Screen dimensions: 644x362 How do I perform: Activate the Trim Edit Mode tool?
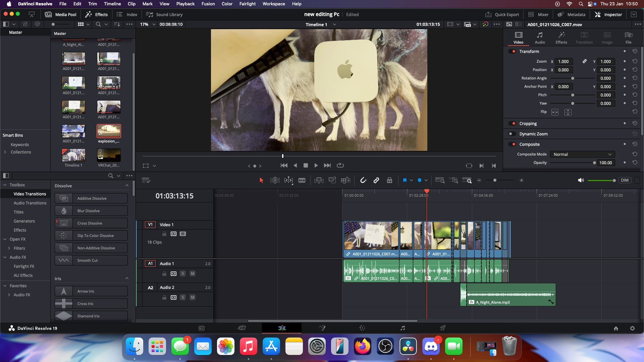pyautogui.click(x=275, y=180)
